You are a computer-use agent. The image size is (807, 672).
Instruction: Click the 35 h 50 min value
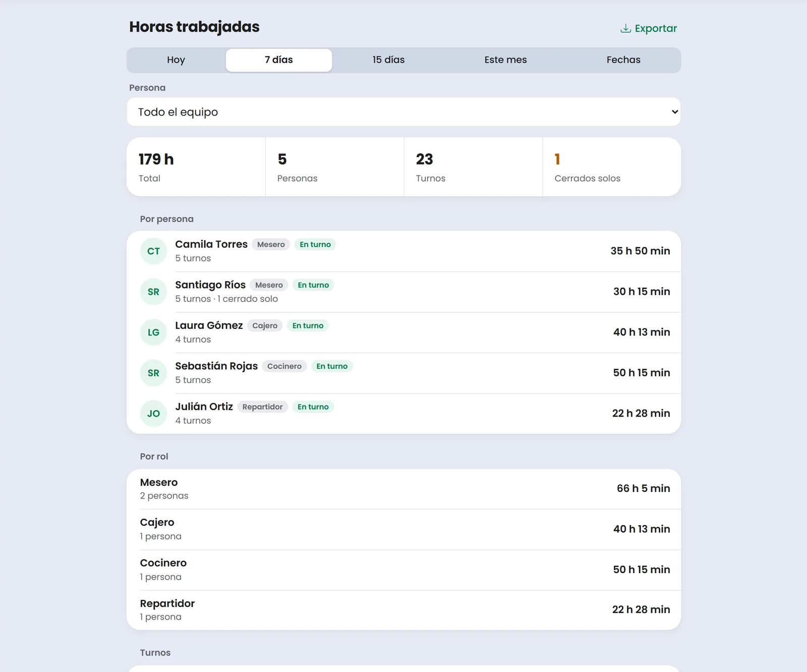(640, 251)
